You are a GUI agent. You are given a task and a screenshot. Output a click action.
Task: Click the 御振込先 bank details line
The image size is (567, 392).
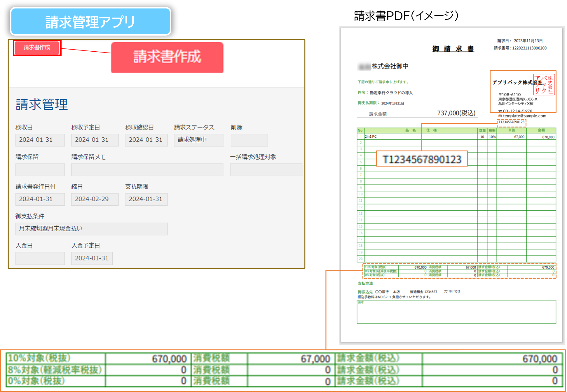pos(409,292)
